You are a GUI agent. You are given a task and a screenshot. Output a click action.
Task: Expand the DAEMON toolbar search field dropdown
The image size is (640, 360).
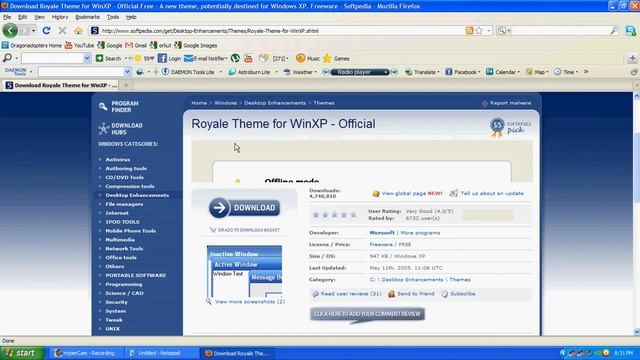[127, 72]
